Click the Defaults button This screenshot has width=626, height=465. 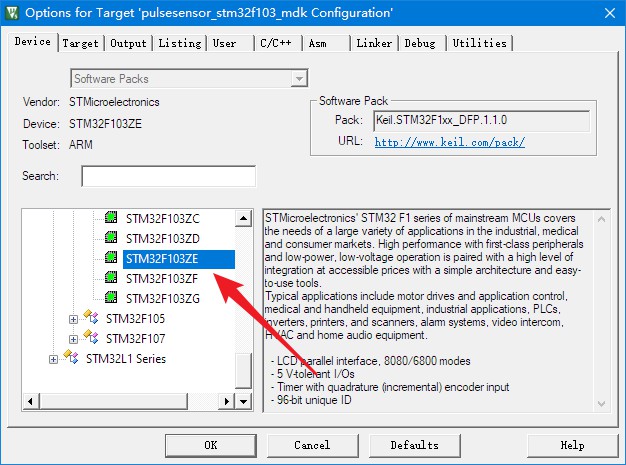pyautogui.click(x=414, y=445)
